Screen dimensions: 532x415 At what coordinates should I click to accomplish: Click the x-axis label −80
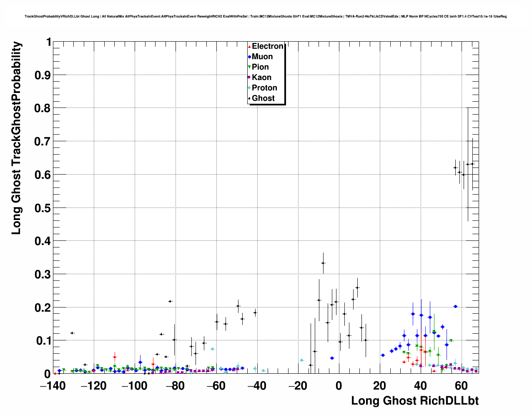click(x=176, y=386)
